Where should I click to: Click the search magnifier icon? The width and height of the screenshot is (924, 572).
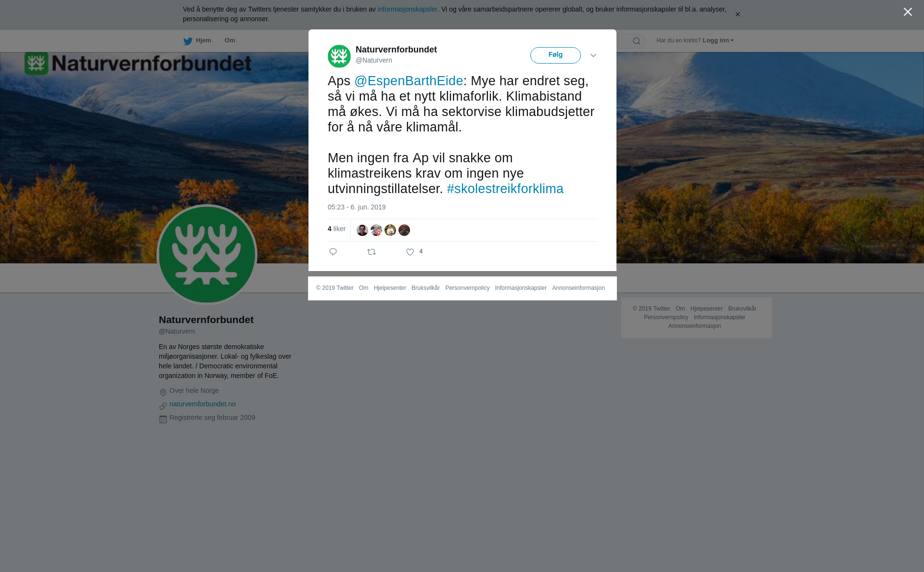[x=637, y=41]
